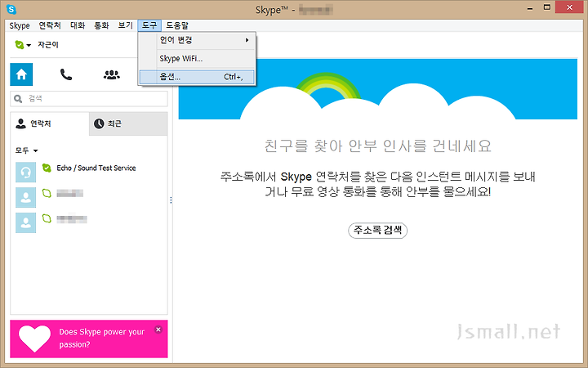Click the panel splitter handle dots
This screenshot has width=588, height=368.
coord(171,200)
